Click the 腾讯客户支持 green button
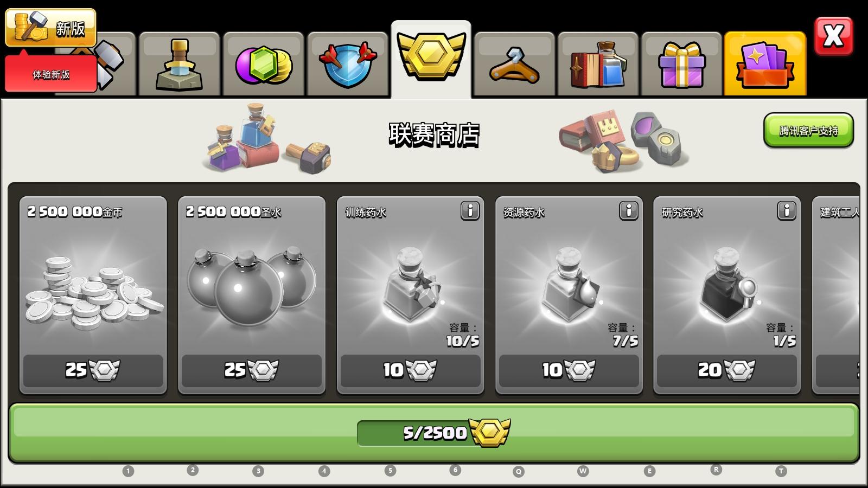 coord(808,131)
